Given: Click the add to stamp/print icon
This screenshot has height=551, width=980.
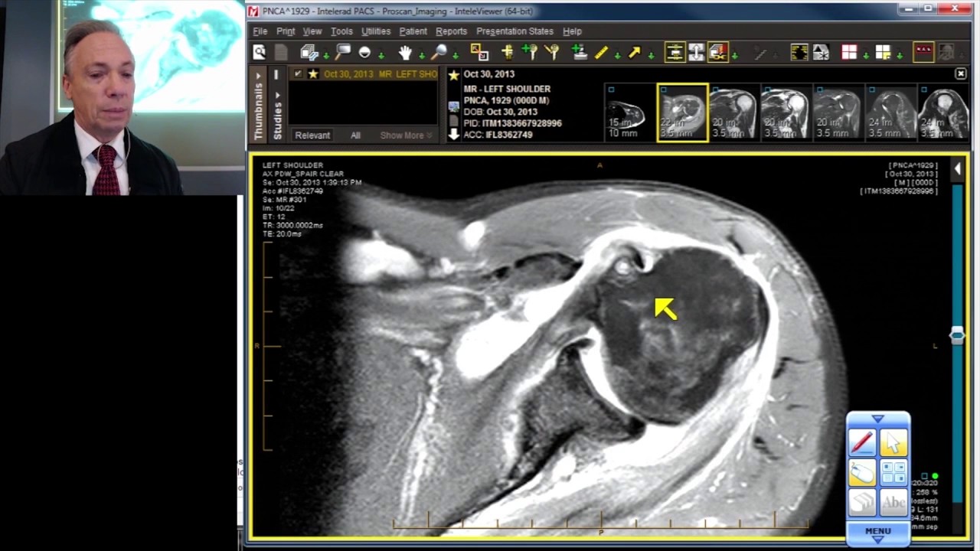Looking at the screenshot, I should (x=580, y=52).
